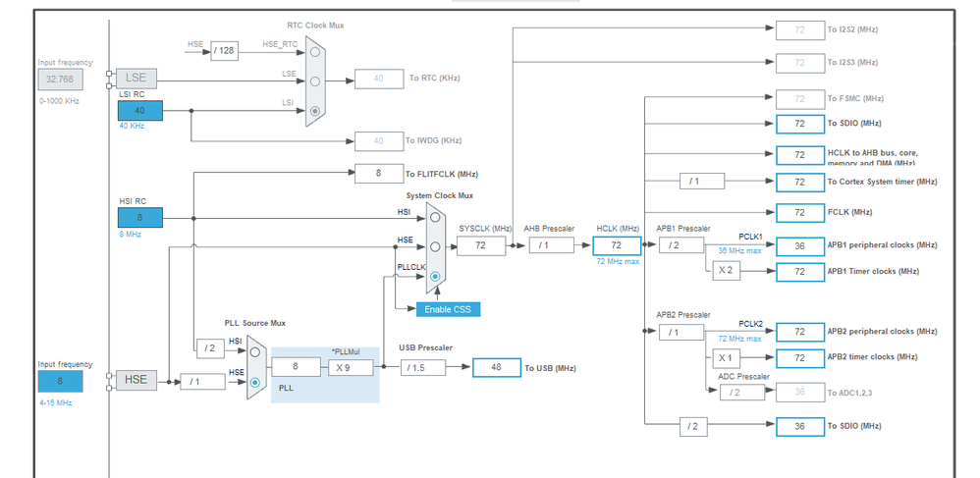The width and height of the screenshot is (980, 478).
Task: Click the / 128 HSE RTC divider box
Action: coord(224,51)
